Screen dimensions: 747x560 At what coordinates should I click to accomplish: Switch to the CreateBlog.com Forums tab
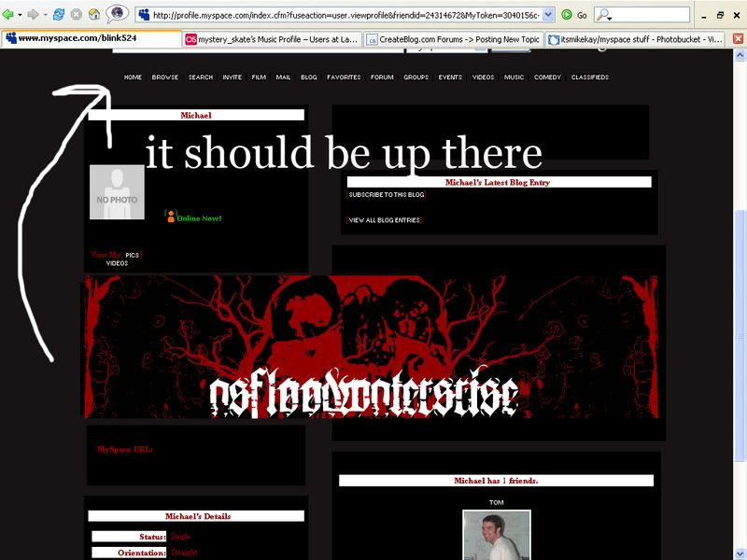click(x=452, y=39)
